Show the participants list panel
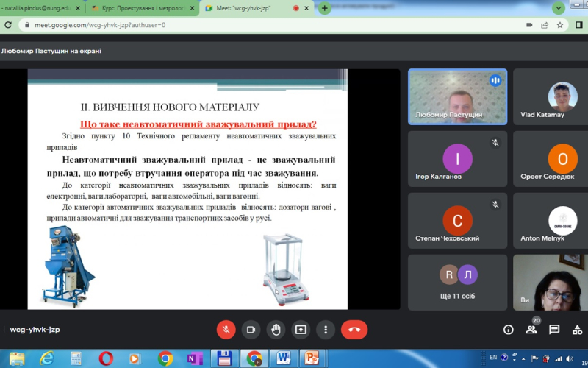 [x=531, y=330]
